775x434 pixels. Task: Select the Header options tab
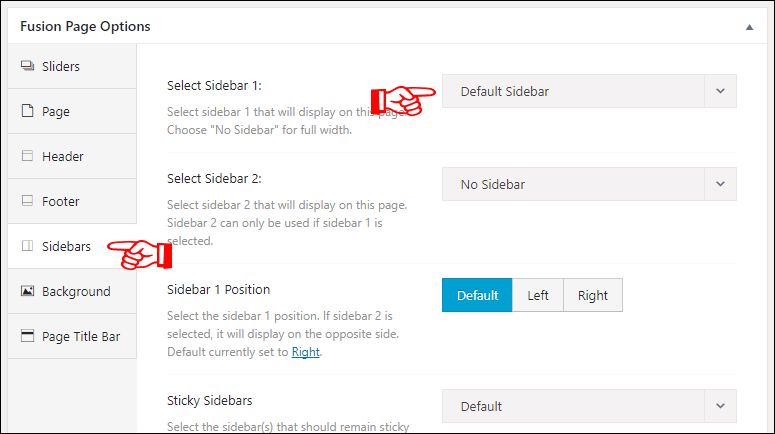click(x=72, y=156)
